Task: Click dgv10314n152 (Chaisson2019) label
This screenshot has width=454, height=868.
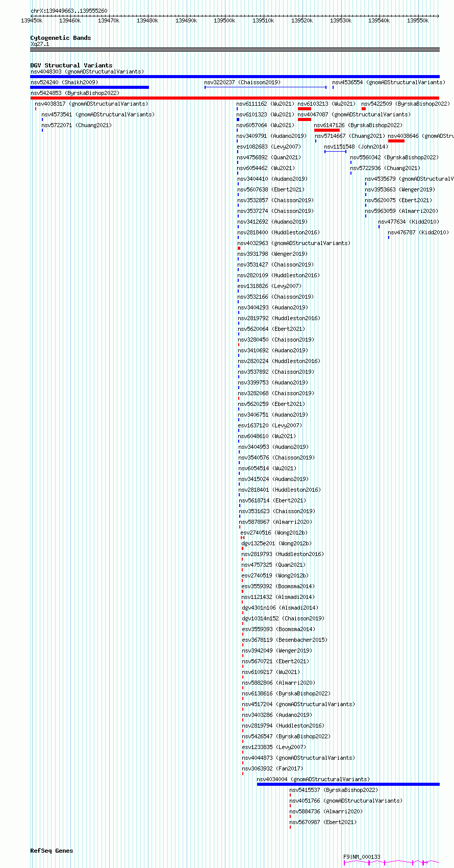Action: (x=283, y=618)
